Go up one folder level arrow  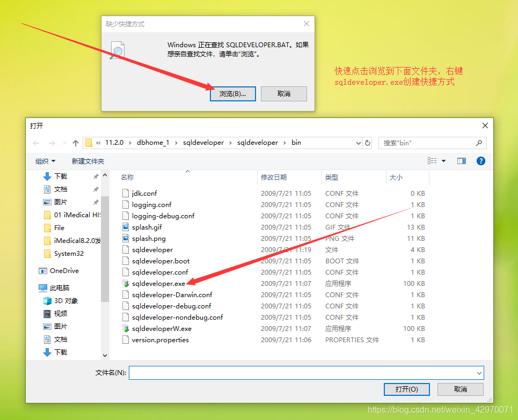[76, 143]
